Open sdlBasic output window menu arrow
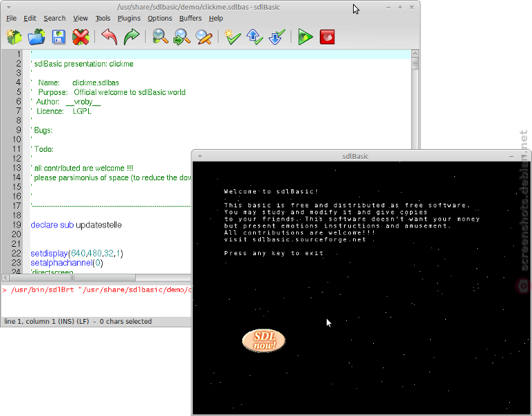532x416 pixels. [200, 156]
